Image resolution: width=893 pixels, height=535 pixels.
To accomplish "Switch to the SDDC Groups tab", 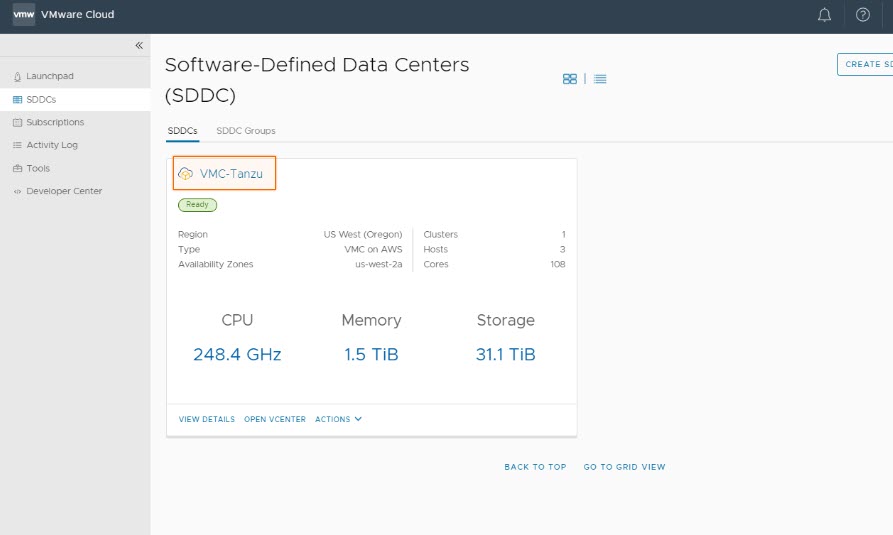I will [246, 131].
